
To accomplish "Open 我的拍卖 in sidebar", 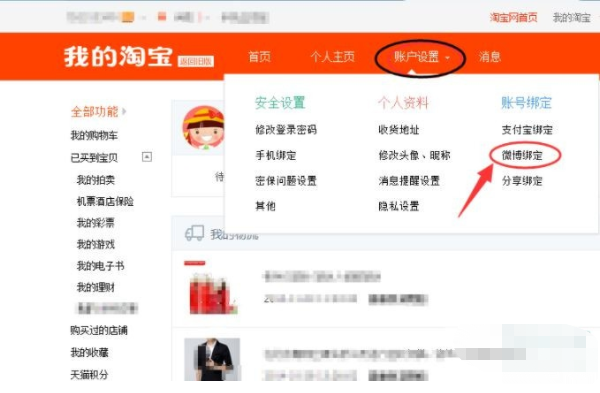I will (x=96, y=179).
